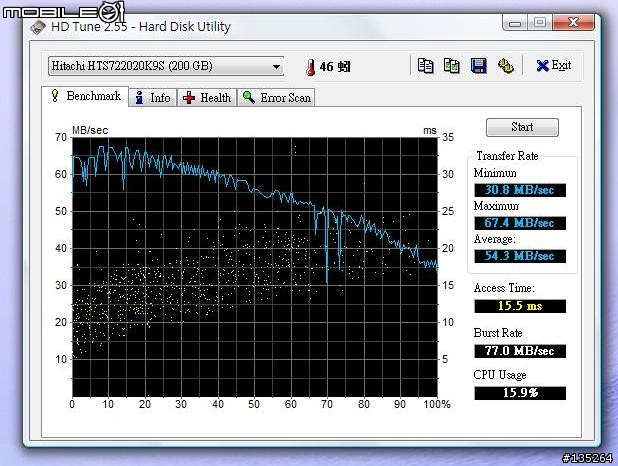Image resolution: width=618 pixels, height=466 pixels.
Task: Click the Average 54.3 MB/sec value
Action: point(520,256)
